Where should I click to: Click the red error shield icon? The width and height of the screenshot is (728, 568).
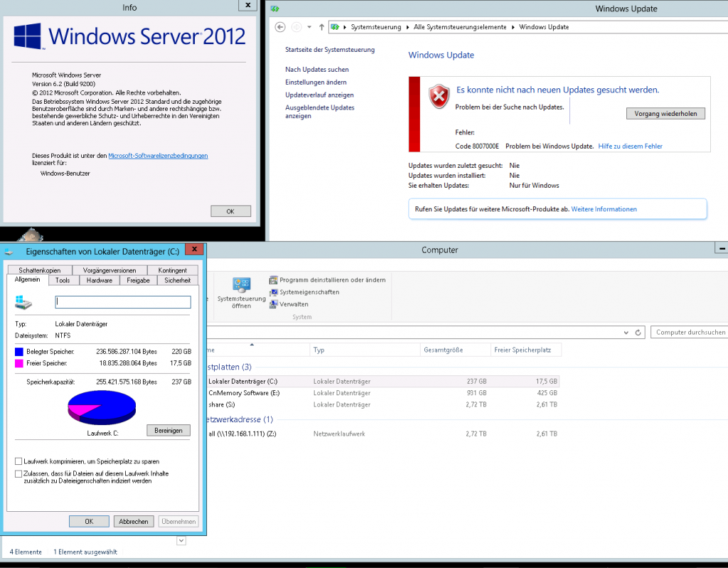439,96
